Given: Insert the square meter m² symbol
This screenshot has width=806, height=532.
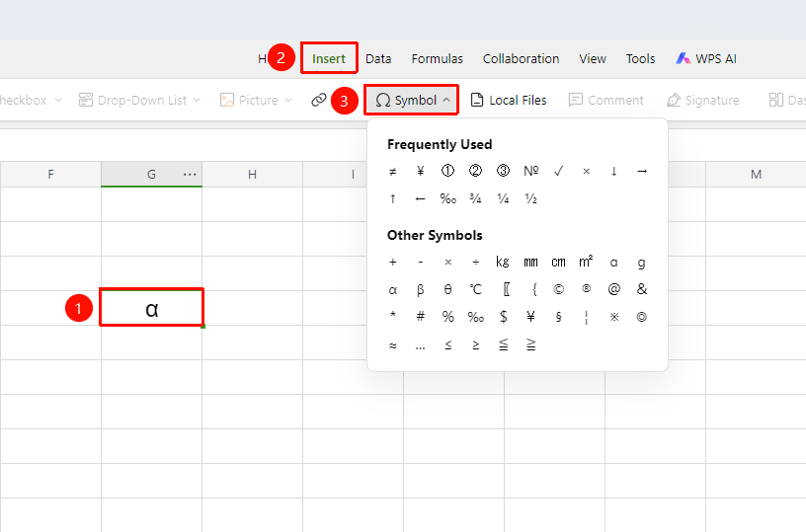Looking at the screenshot, I should pyautogui.click(x=586, y=263).
